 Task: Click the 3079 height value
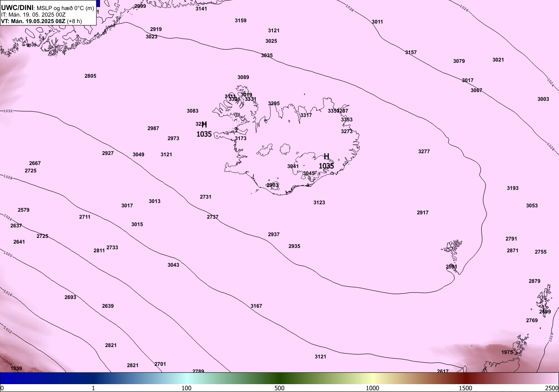(x=459, y=61)
